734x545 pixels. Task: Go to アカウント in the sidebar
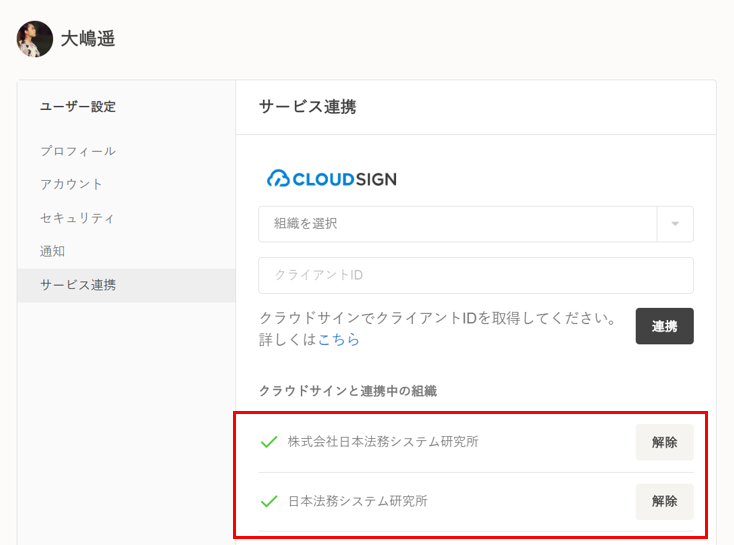pyautogui.click(x=71, y=184)
